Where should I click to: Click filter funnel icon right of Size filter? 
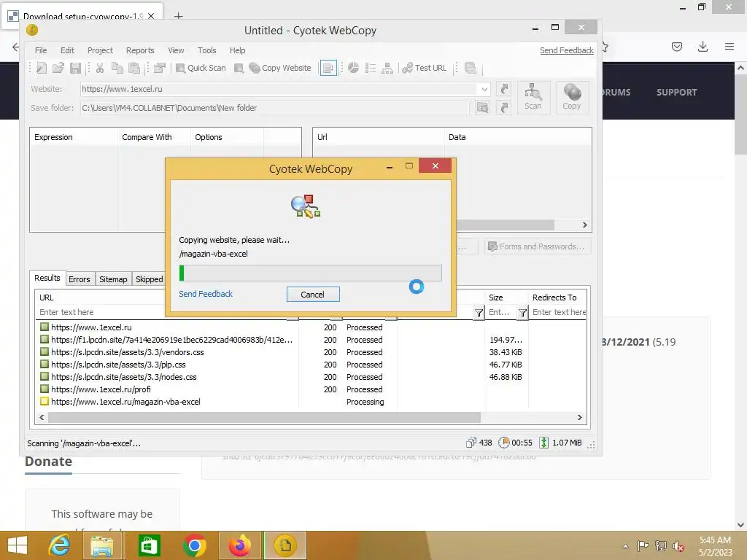(x=522, y=312)
